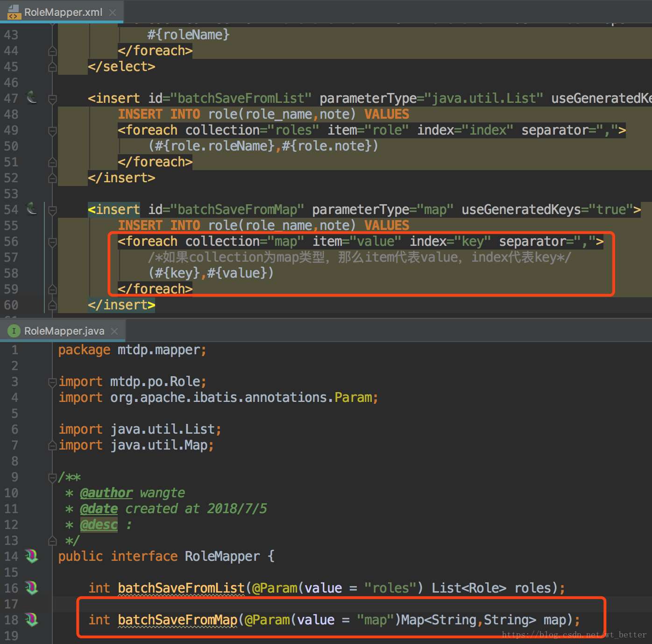652x644 pixels.
Task: Collapse the batchSaveFromMap insert block on line 54
Action: point(52,210)
